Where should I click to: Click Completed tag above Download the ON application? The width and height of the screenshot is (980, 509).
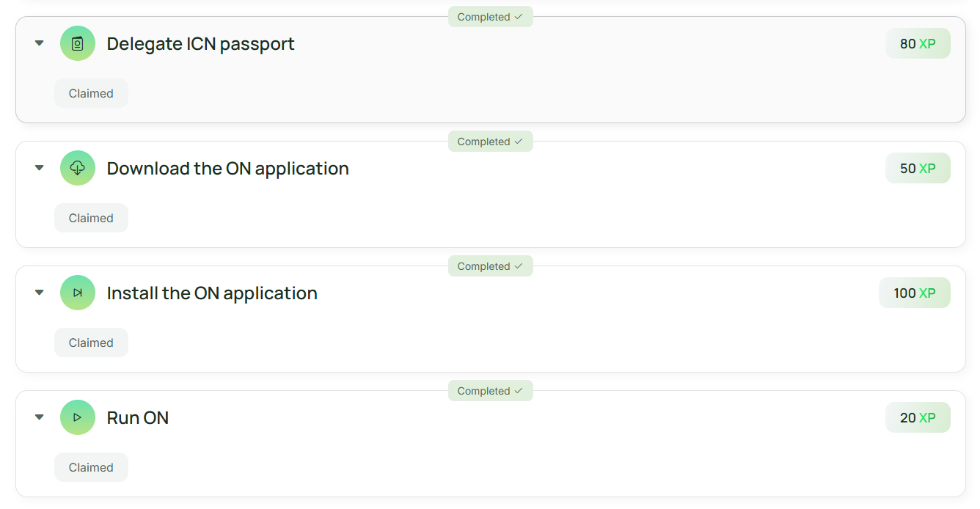coord(490,142)
